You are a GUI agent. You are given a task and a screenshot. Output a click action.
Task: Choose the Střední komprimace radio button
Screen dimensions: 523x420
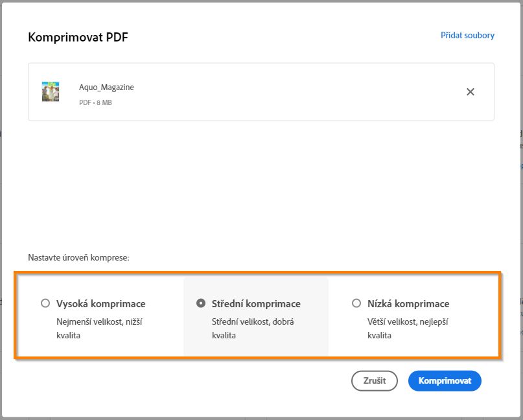[x=201, y=303]
